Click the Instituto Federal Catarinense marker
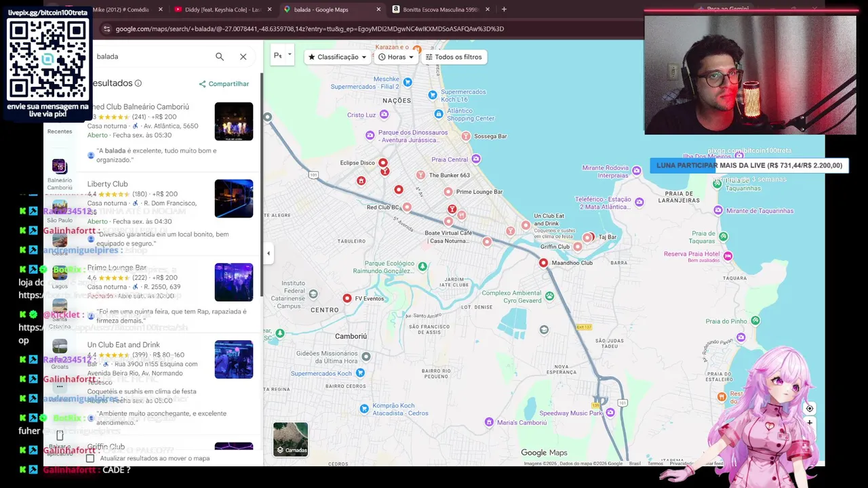This screenshot has height=488, width=868. coord(313,294)
